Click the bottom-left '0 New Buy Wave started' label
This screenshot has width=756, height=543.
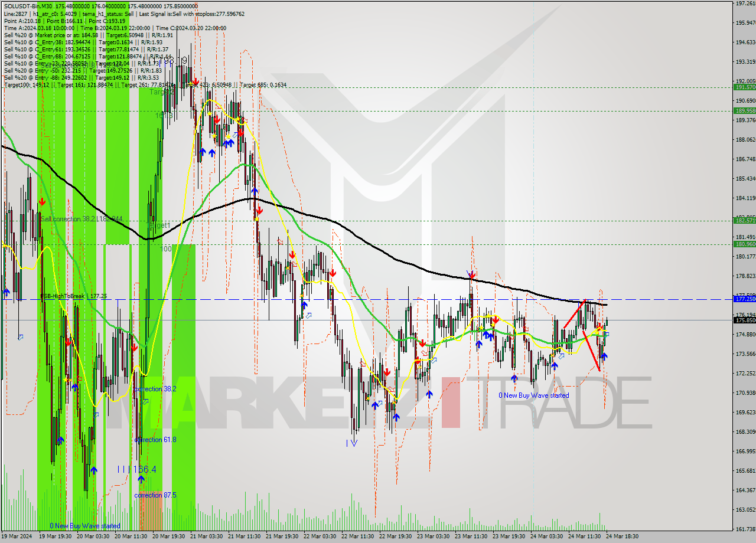[85, 526]
